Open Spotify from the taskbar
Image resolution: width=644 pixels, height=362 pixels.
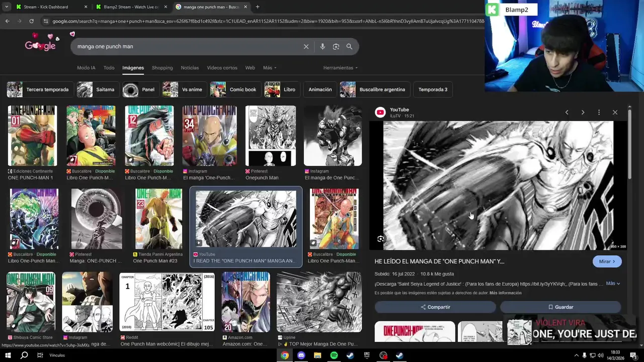334,355
